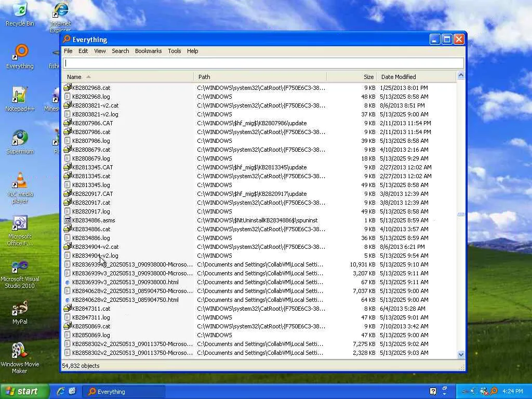Open the Everything desktop shortcut
Viewport: 532px width, 399px height.
(20, 57)
